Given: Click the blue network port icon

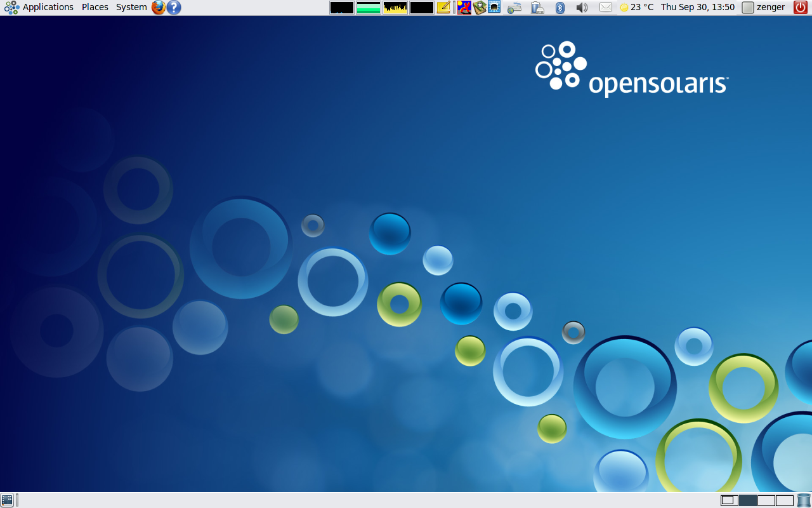Looking at the screenshot, I should coord(494,8).
